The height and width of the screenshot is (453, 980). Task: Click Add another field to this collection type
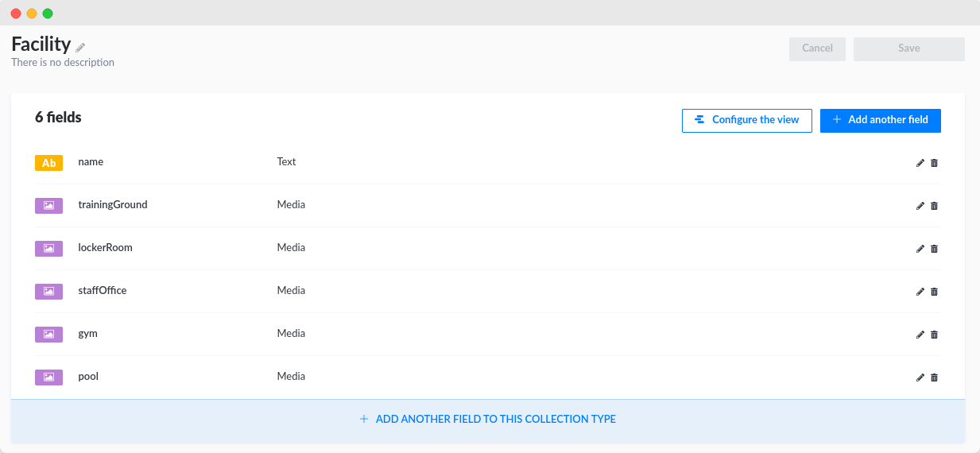click(487, 419)
